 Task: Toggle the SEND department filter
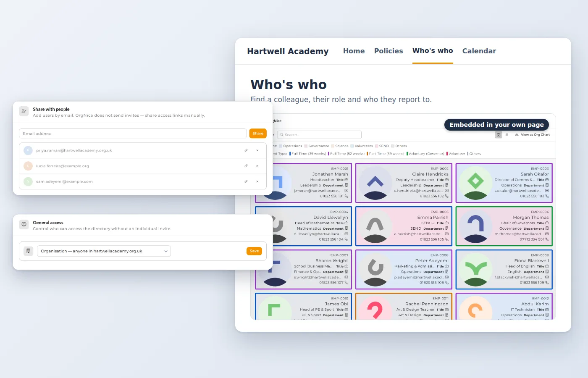point(382,146)
